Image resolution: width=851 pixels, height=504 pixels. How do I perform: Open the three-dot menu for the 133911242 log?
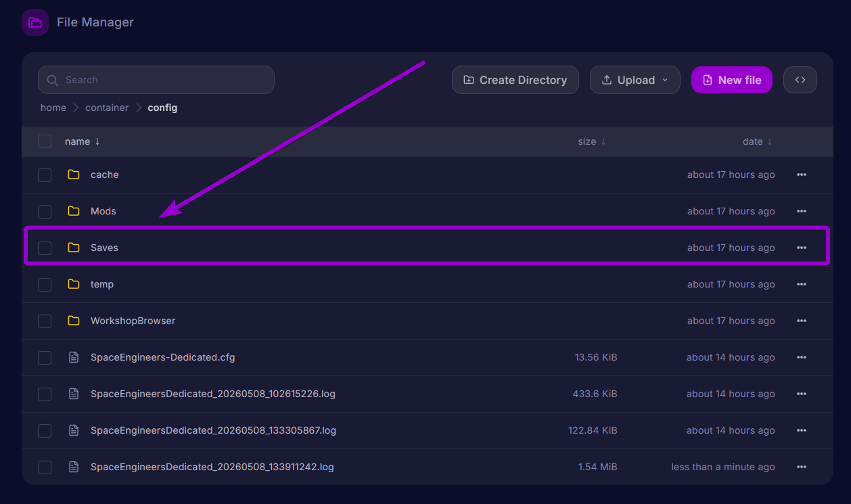click(802, 467)
